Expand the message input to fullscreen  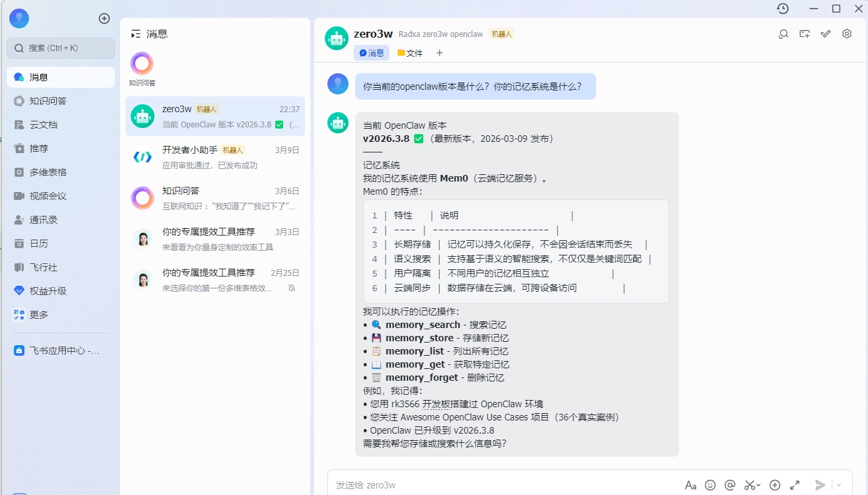click(793, 485)
